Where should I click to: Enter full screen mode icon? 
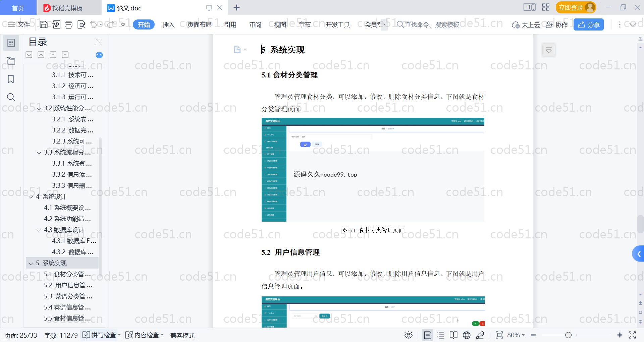632,335
